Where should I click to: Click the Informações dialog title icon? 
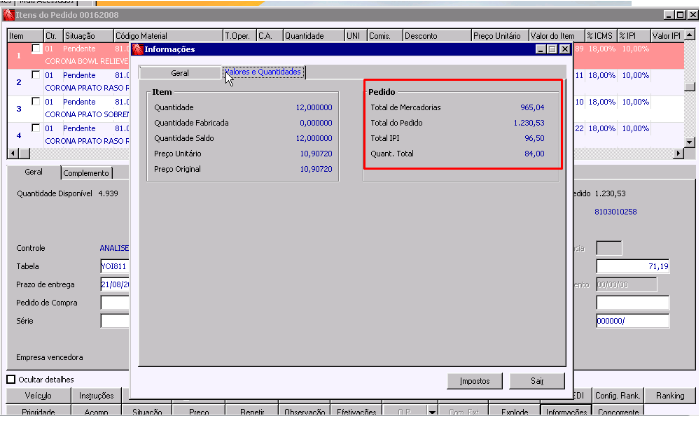[138, 49]
